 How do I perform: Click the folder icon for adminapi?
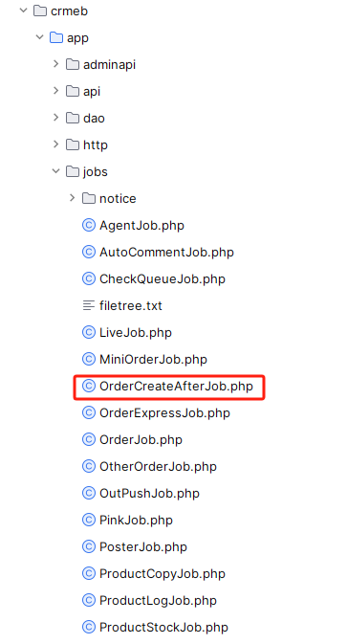(73, 64)
